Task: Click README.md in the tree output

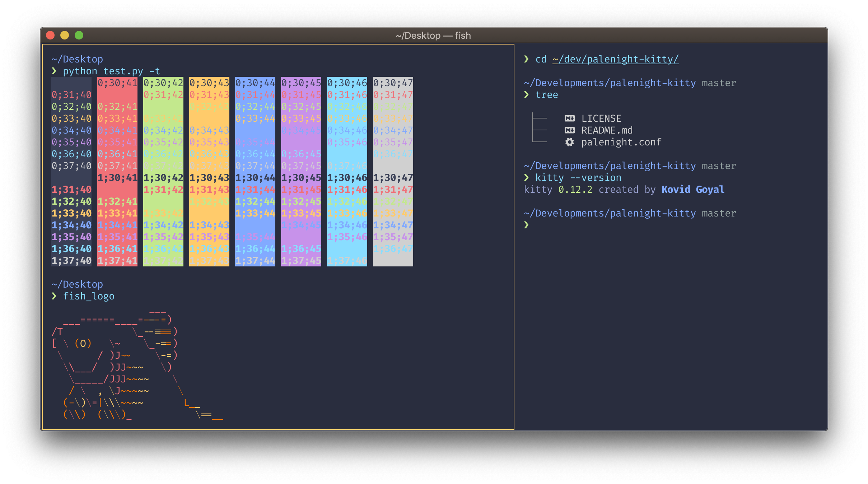Action: [607, 130]
